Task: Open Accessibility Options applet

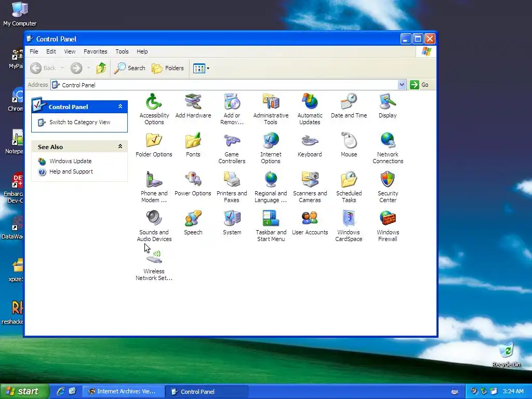Action: click(x=154, y=102)
